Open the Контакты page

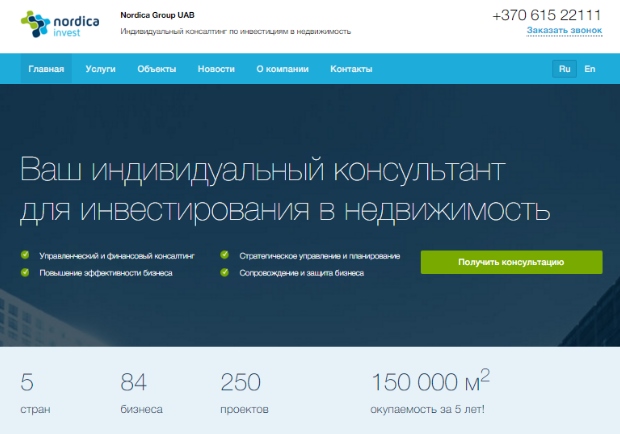[x=351, y=69]
